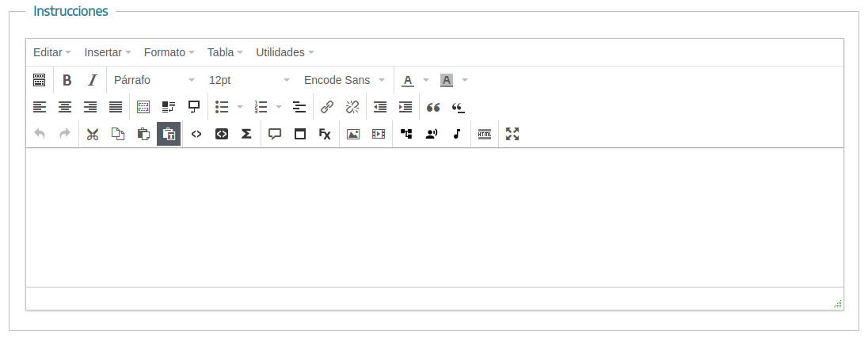Apply the text color button
This screenshot has width=868, height=339.
tap(408, 80)
